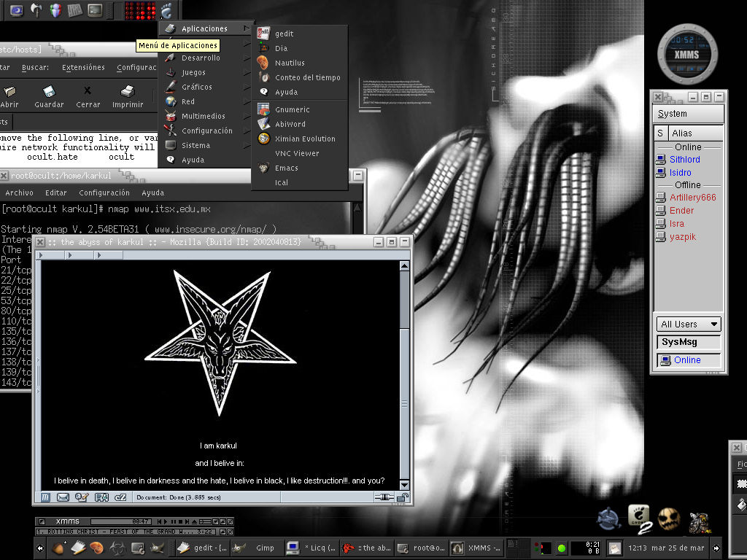The width and height of the screenshot is (747, 560).
Task: Click the pumpkin face desktop icon
Action: (x=669, y=519)
